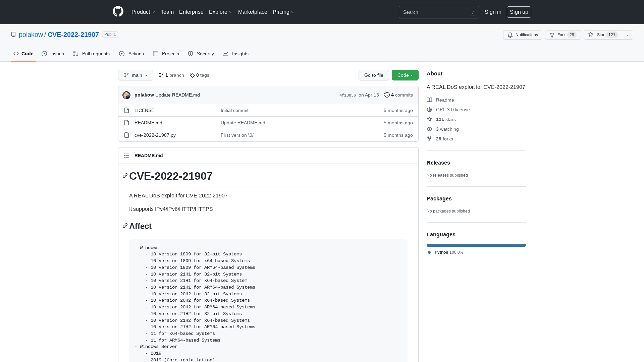Click the Go to file button
The image size is (644, 362).
[x=374, y=75]
